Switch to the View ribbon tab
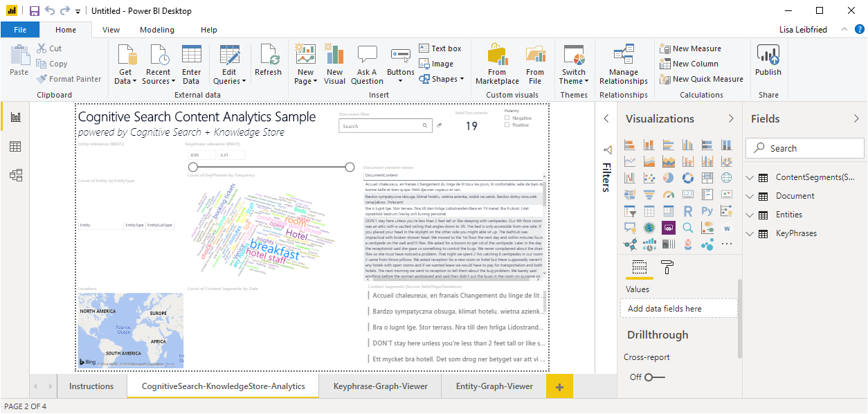Viewport: 868px width, 414px height. click(111, 30)
